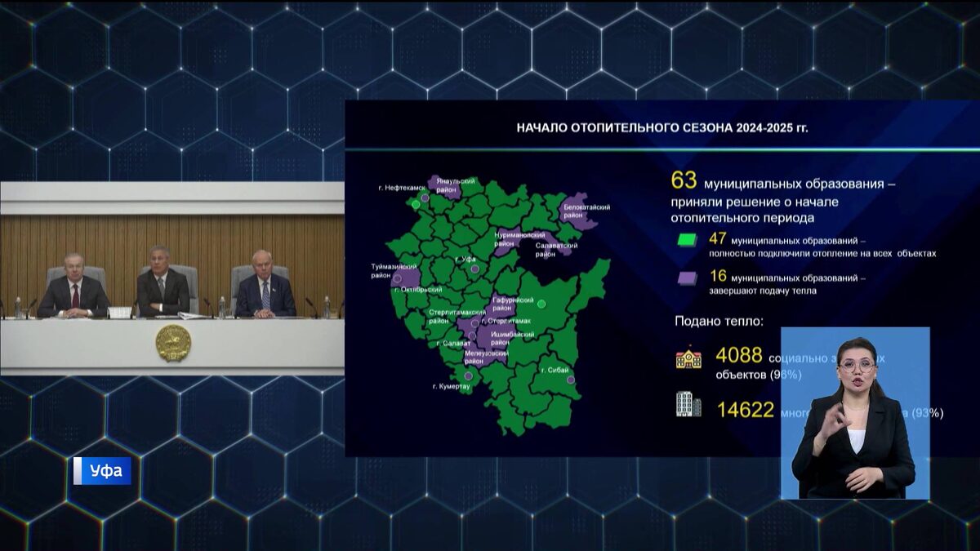This screenshot has height=551, width=980.
Task: Click the "г. Уфа" map label
Action: click(x=465, y=259)
